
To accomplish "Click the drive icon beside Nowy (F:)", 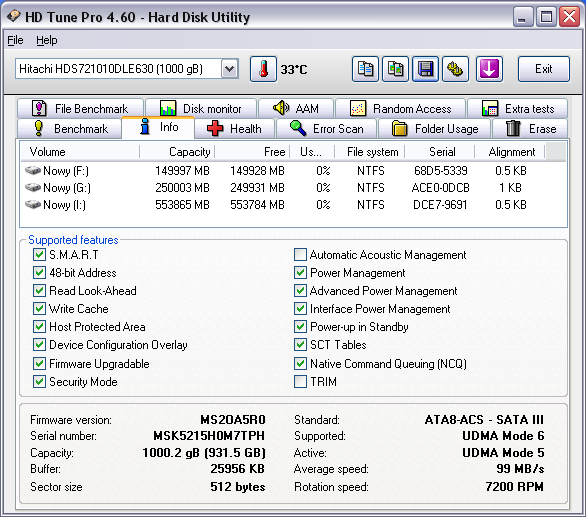I will click(x=33, y=171).
